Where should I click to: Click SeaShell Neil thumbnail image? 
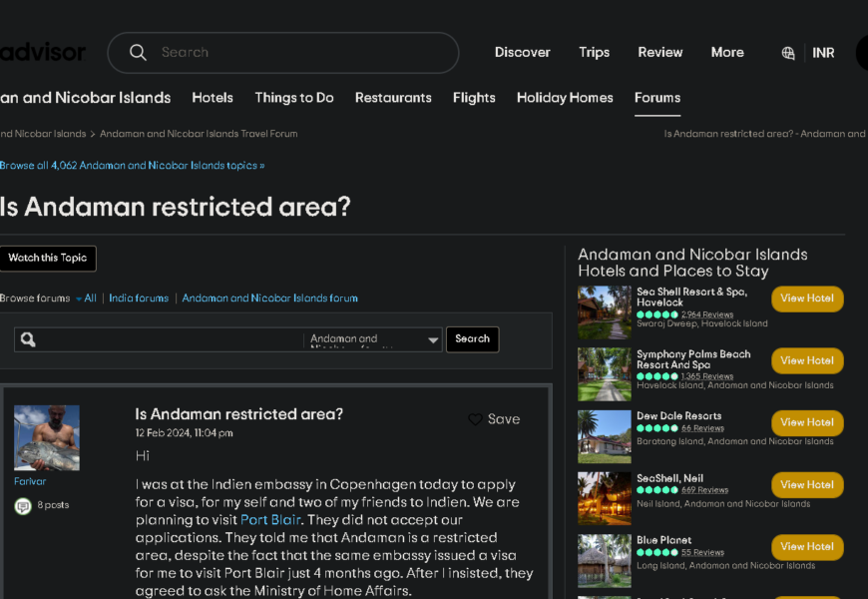coord(605,499)
